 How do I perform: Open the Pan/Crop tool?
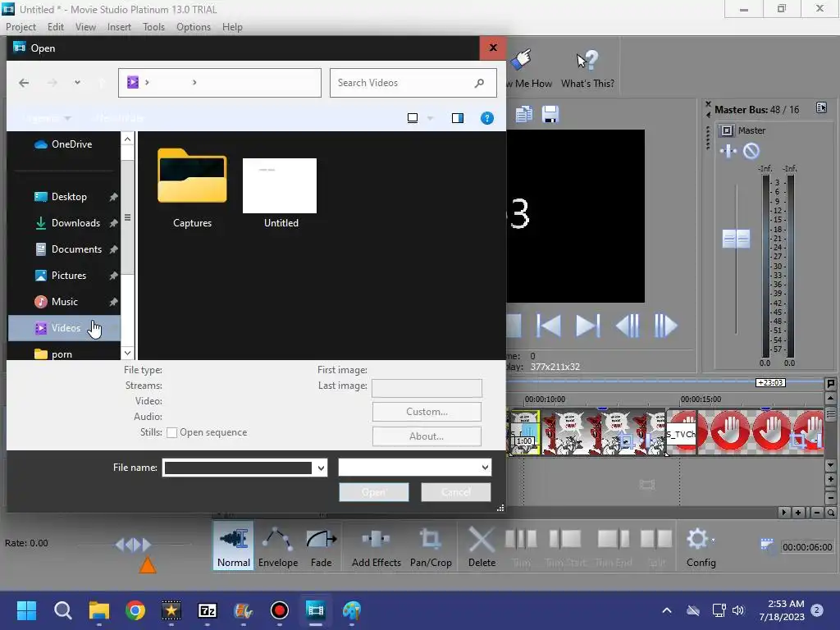pos(431,546)
